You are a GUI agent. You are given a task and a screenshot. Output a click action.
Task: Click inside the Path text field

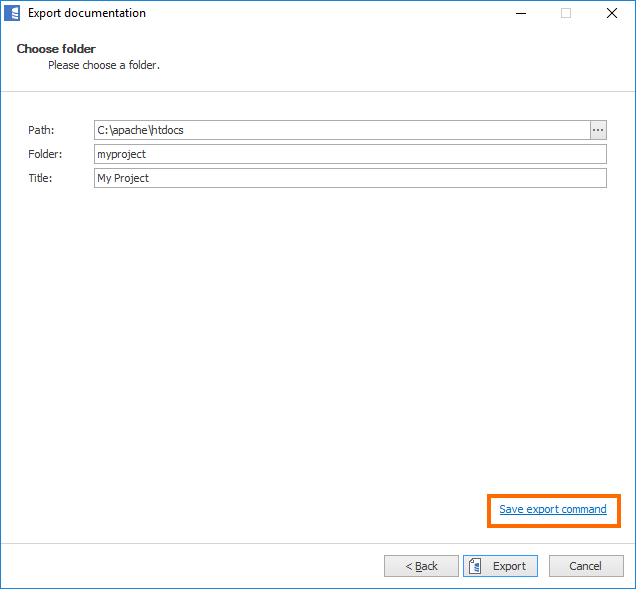[x=340, y=130]
